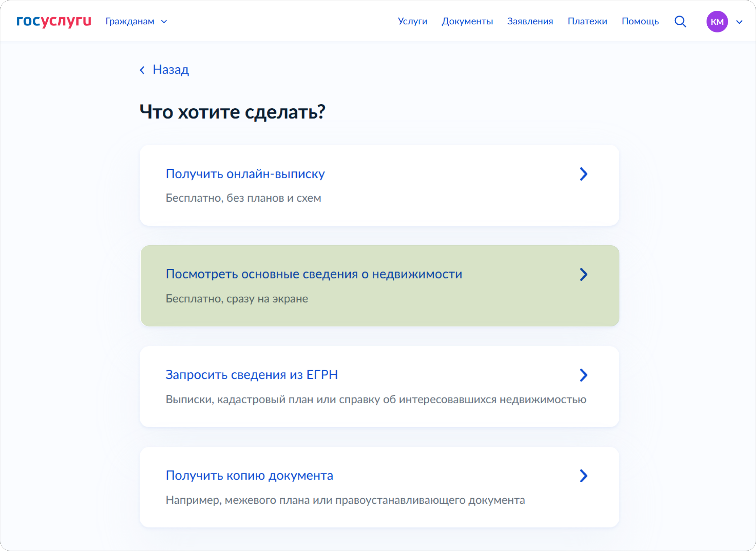Open the Услуги menu item
Viewport: 756px width, 551px height.
click(412, 21)
